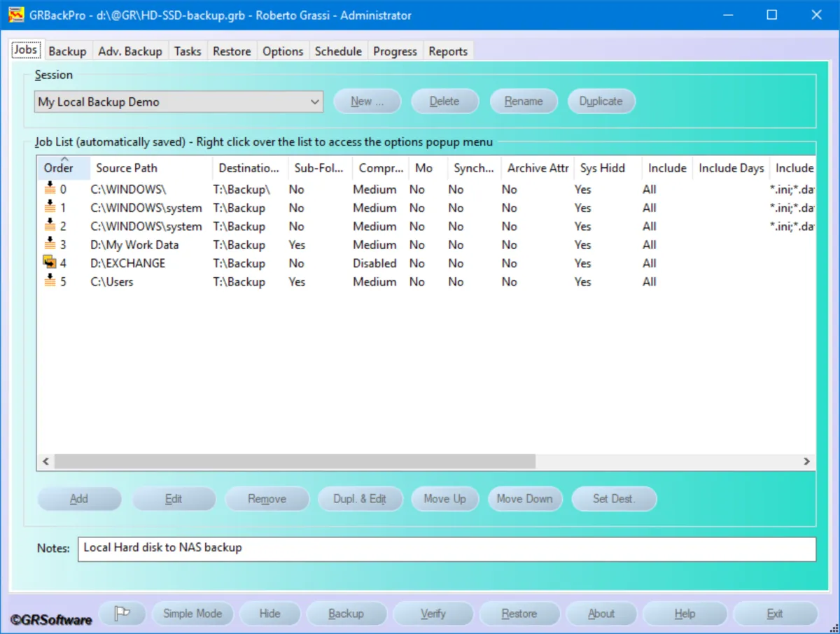Viewport: 840px width, 634px height.
Task: Open the Schedule tab
Action: pyautogui.click(x=338, y=51)
